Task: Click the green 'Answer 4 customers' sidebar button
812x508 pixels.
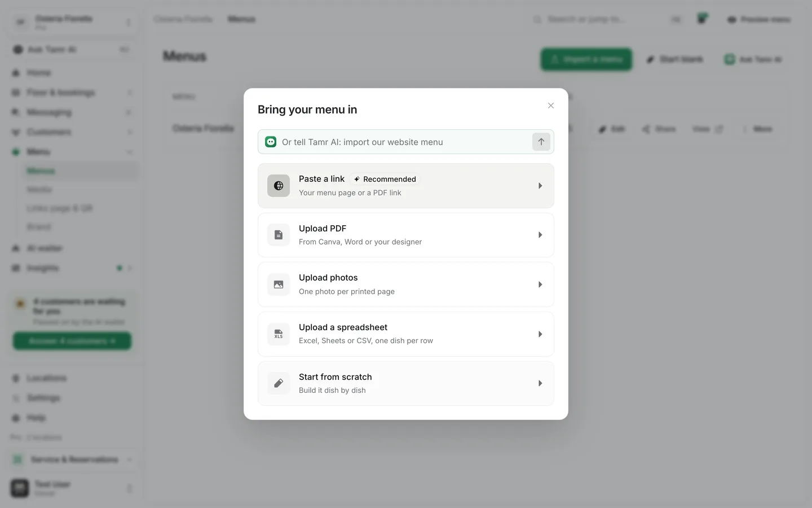Action: coord(72,341)
